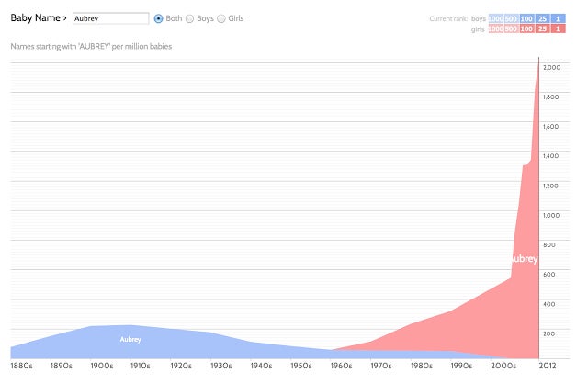Click girls rank 1000 swatch
The image size is (588, 384).
pyautogui.click(x=496, y=28)
